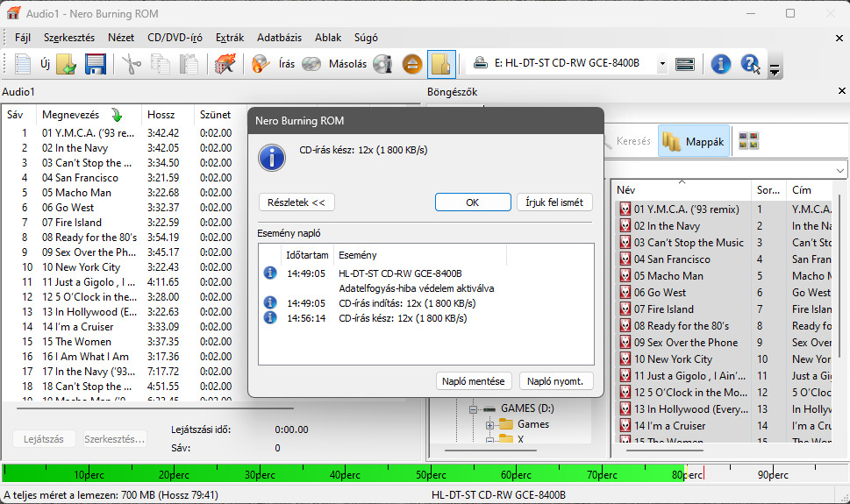The image size is (850, 504).
Task: Select track 02 In the Navy in Audio1
Action: tap(75, 148)
